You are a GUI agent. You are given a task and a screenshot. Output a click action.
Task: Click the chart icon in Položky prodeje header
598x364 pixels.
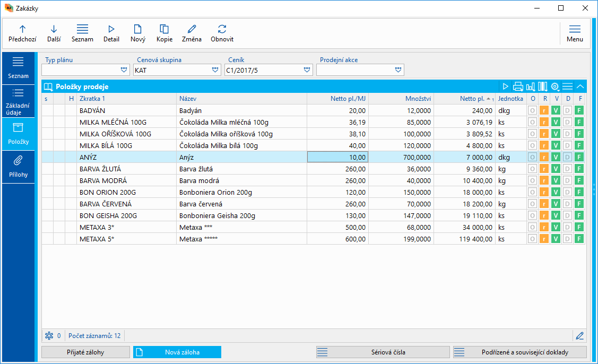530,86
